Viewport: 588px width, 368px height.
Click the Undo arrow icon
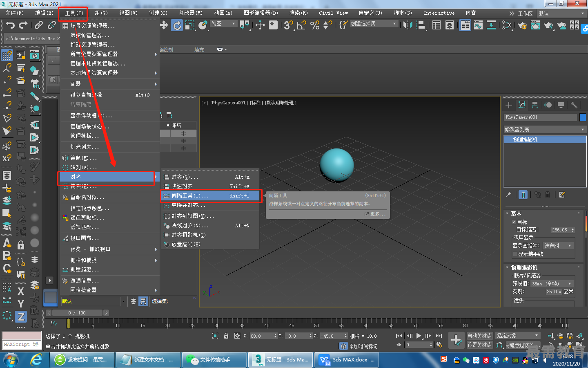point(10,25)
